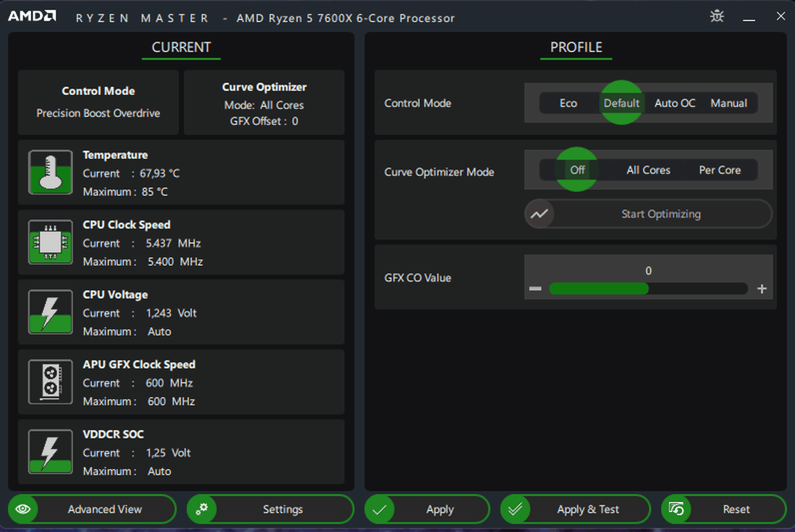Select Eco control mode

tap(568, 103)
